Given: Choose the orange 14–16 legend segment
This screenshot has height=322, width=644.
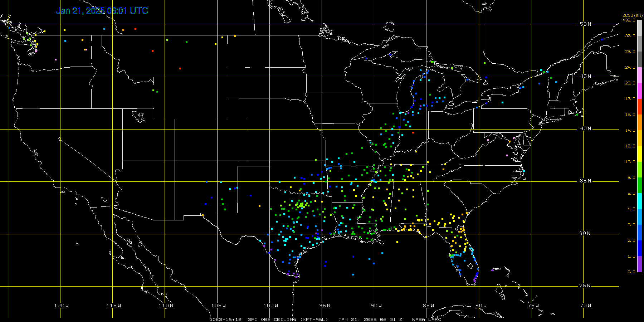Looking at the screenshot, I should (x=640, y=122).
